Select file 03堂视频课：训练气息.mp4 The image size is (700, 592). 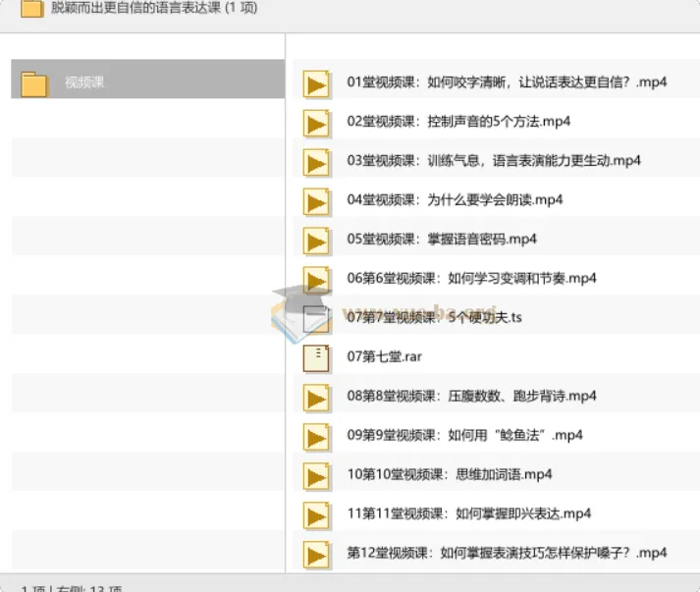pyautogui.click(x=494, y=161)
